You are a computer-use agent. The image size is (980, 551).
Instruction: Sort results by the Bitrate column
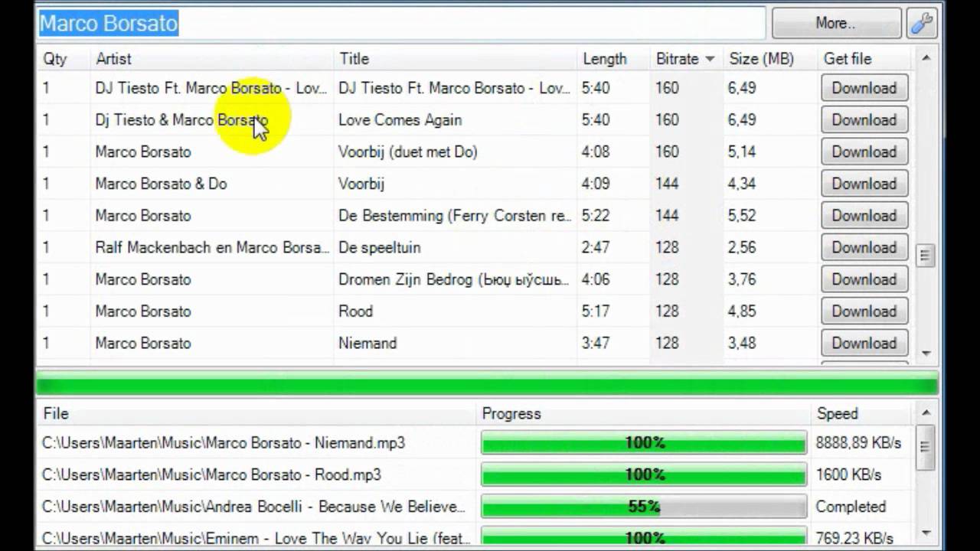(x=684, y=59)
